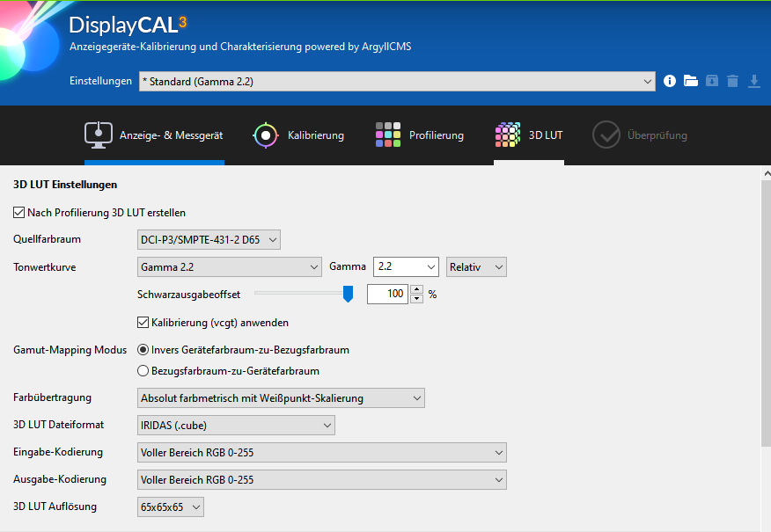Click the Eingabe-Kodierung label
The height and width of the screenshot is (532, 771).
58,452
